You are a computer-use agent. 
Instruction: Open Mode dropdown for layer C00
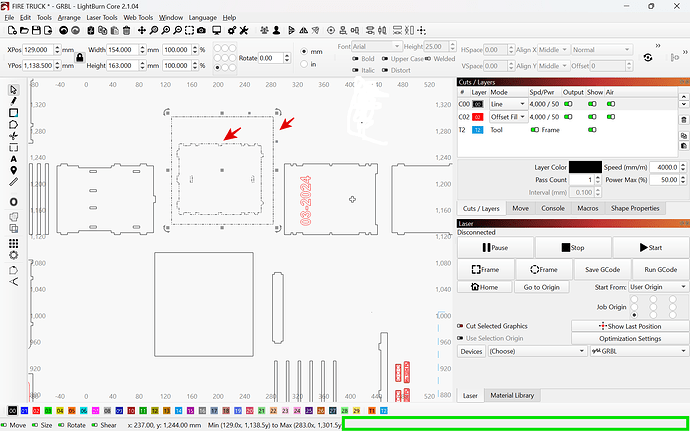click(508, 104)
